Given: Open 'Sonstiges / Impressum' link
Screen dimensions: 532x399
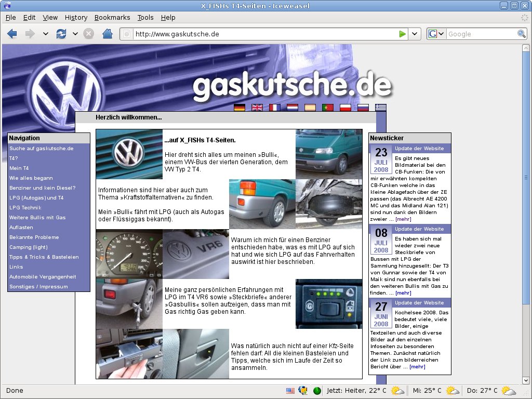Looking at the screenshot, I should click(x=38, y=286).
